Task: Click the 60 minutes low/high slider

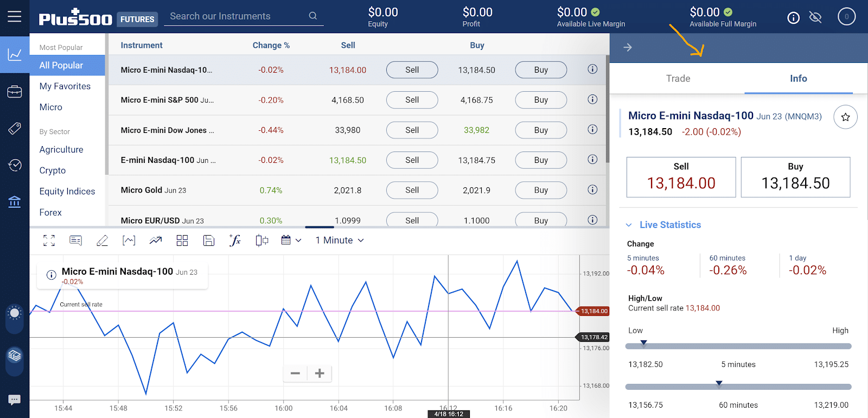Action: (738, 387)
